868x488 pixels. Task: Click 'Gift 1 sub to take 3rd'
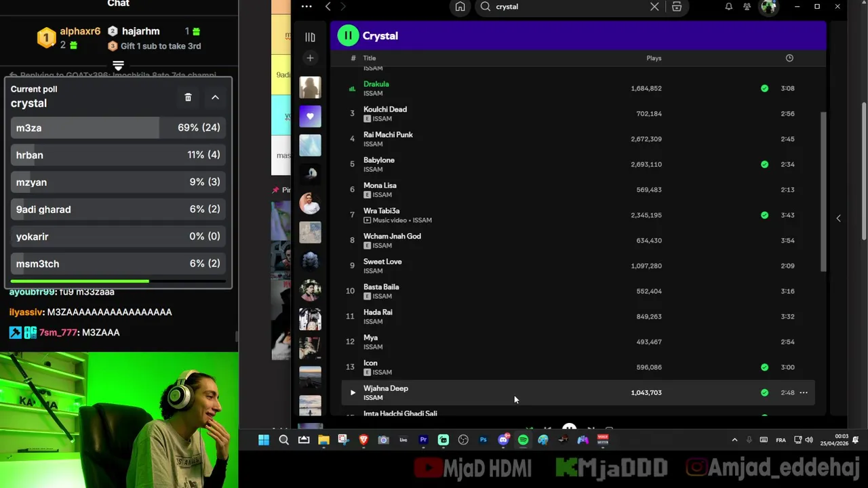pyautogui.click(x=161, y=46)
